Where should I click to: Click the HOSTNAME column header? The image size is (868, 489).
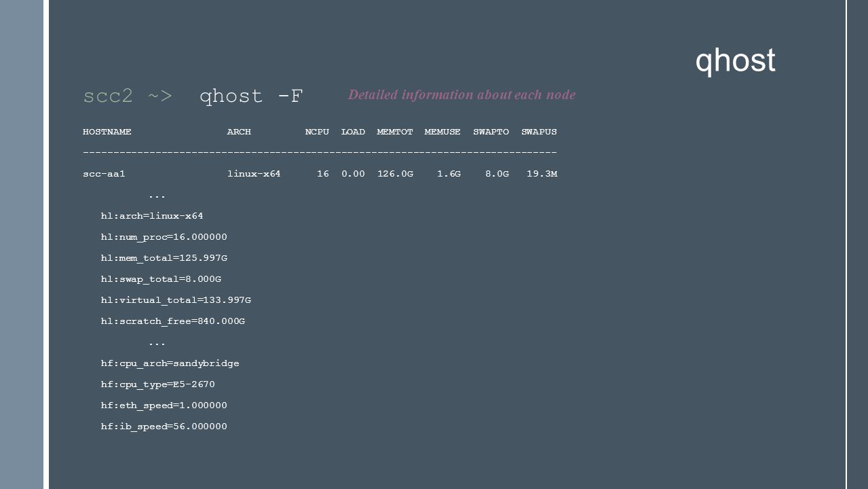coord(107,132)
